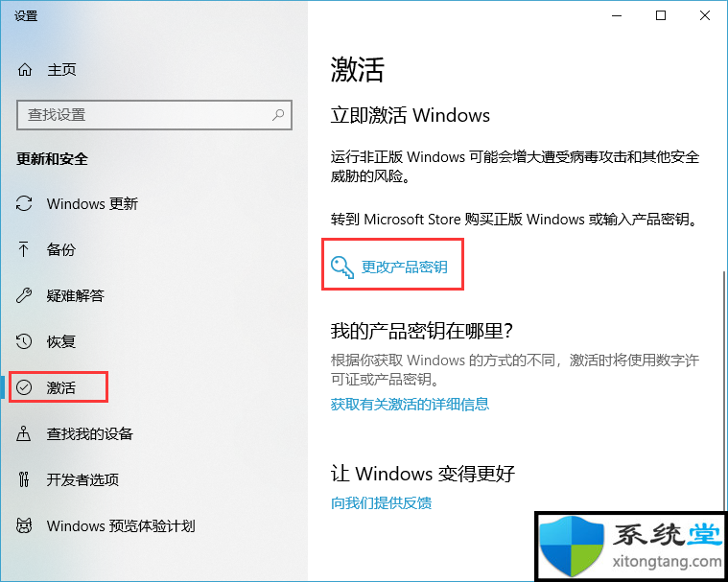
Task: Click the Home (主页) house icon
Action: tap(25, 70)
